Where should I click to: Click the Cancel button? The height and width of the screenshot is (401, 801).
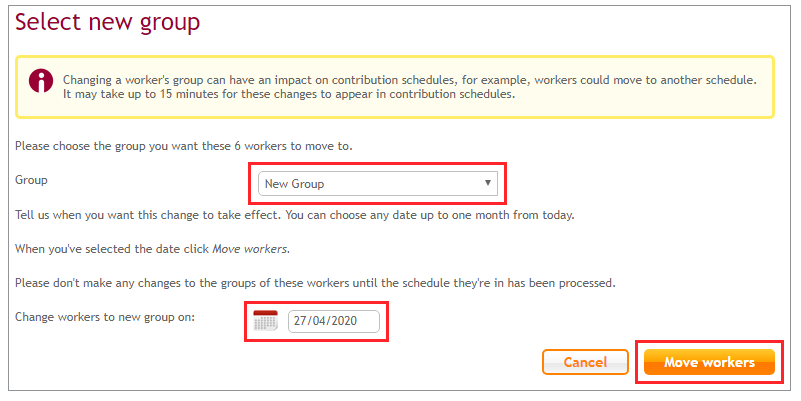(x=585, y=362)
